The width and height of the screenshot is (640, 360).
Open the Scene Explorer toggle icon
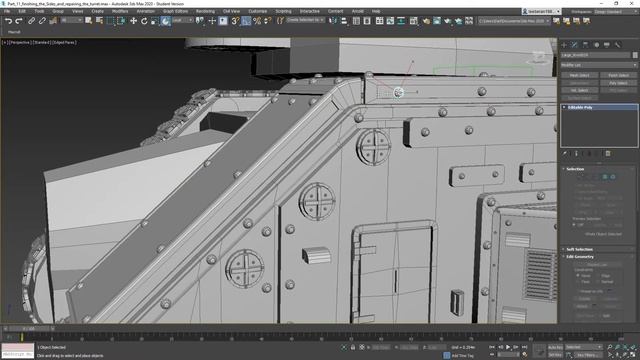point(356,21)
